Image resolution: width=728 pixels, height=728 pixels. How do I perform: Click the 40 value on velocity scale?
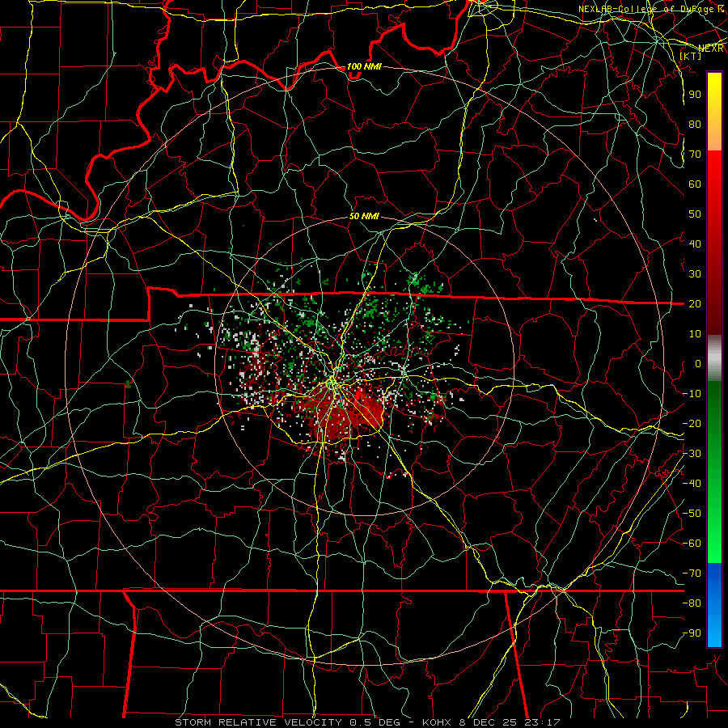(695, 244)
